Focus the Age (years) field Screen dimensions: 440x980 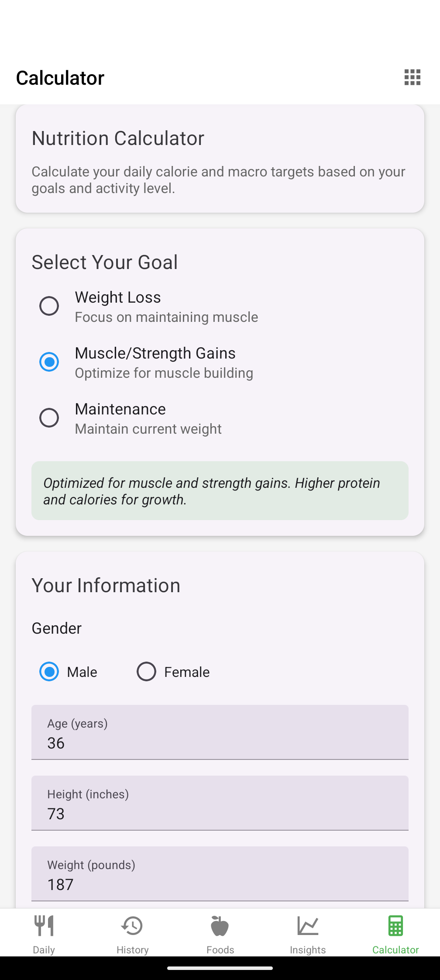click(220, 732)
